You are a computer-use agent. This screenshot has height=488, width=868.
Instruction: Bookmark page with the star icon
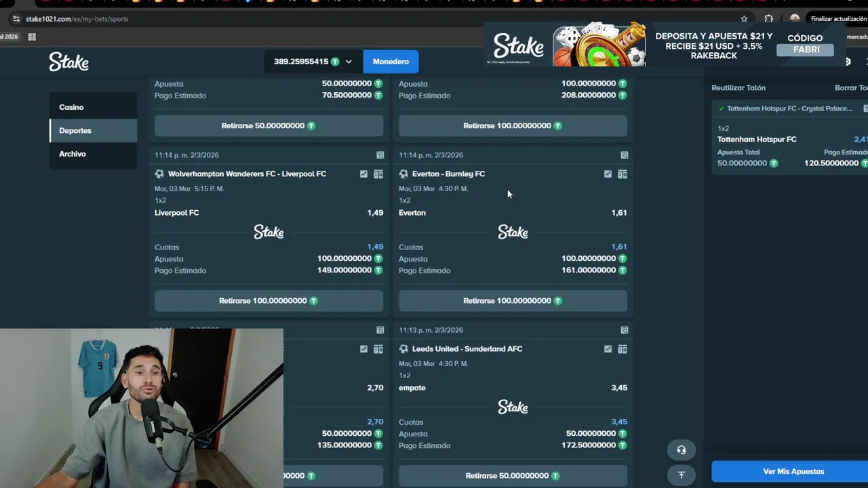point(744,19)
